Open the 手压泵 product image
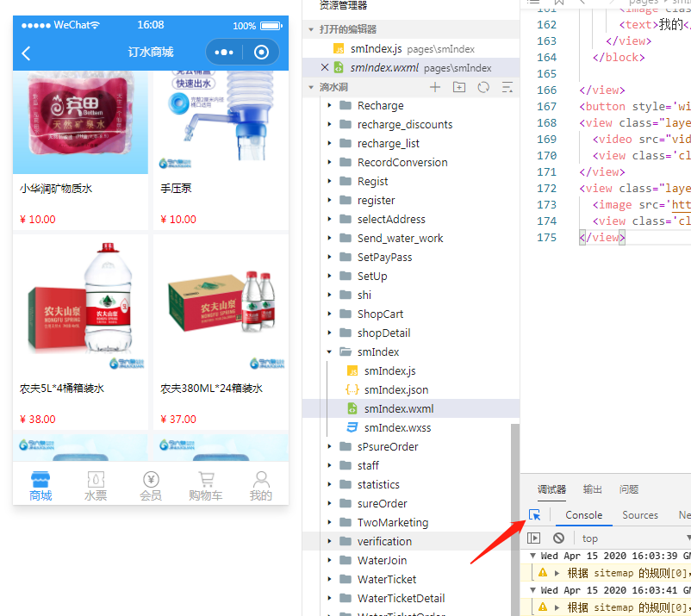 click(221, 122)
